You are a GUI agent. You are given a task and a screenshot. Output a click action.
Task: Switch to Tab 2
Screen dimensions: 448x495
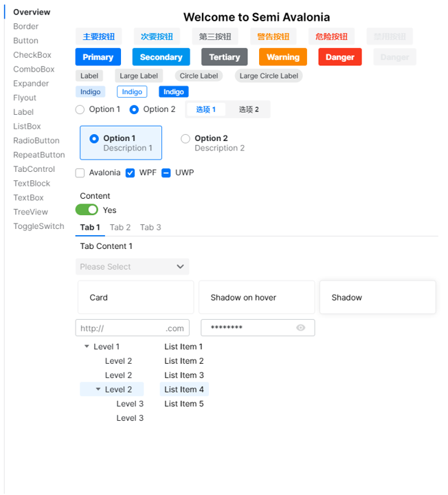coord(120,228)
